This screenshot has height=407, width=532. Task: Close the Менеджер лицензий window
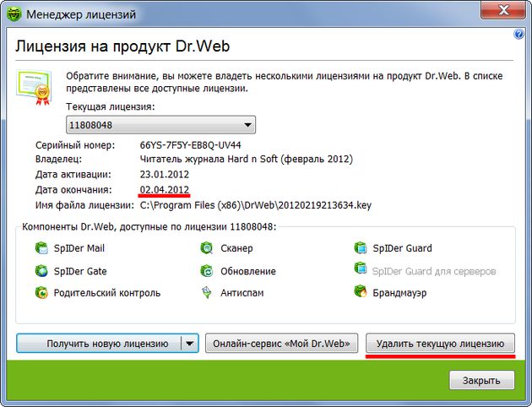(x=504, y=10)
